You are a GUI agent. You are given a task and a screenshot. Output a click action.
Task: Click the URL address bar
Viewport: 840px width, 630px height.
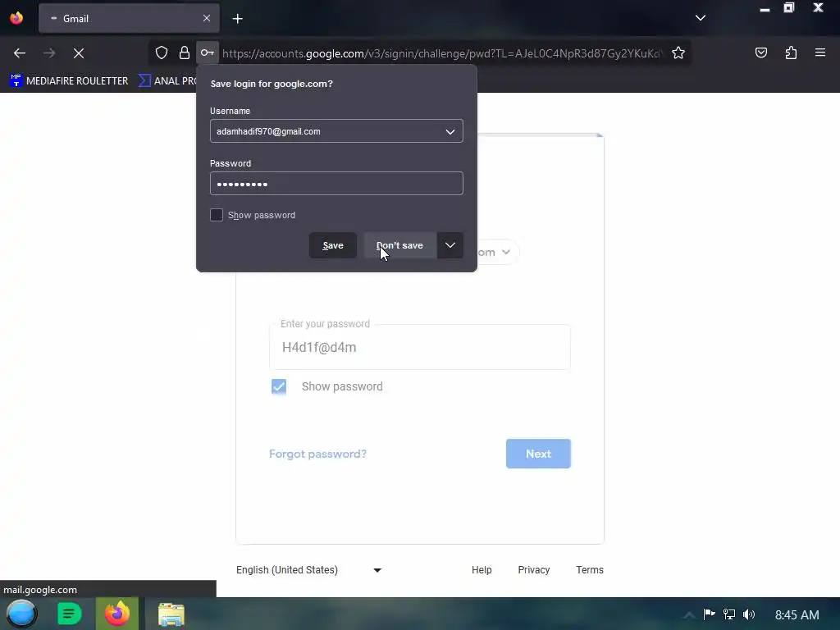(x=442, y=53)
